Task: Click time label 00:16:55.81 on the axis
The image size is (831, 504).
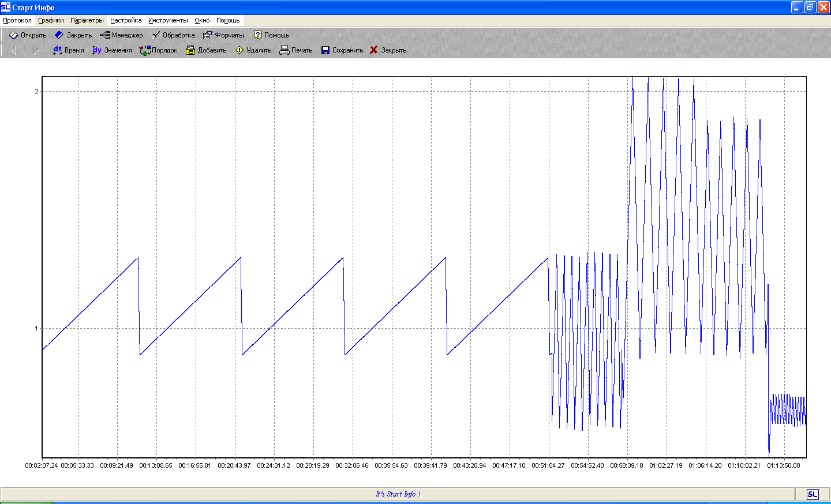Action: point(194,465)
